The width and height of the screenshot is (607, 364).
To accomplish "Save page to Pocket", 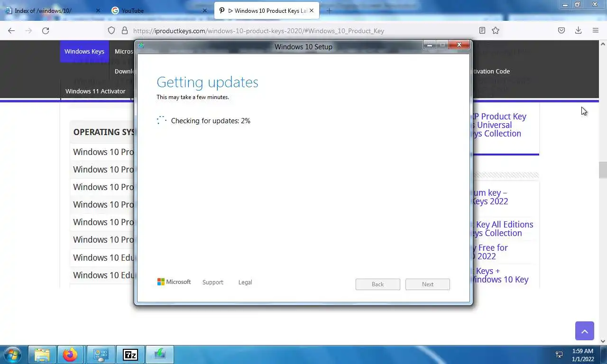I will [561, 30].
